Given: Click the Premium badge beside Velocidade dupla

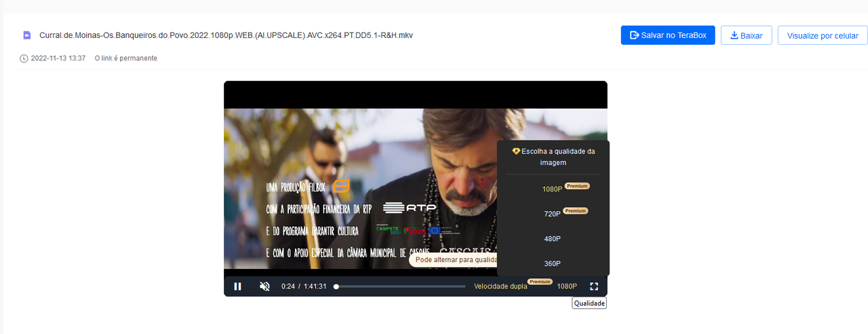Looking at the screenshot, I should click(x=540, y=281).
